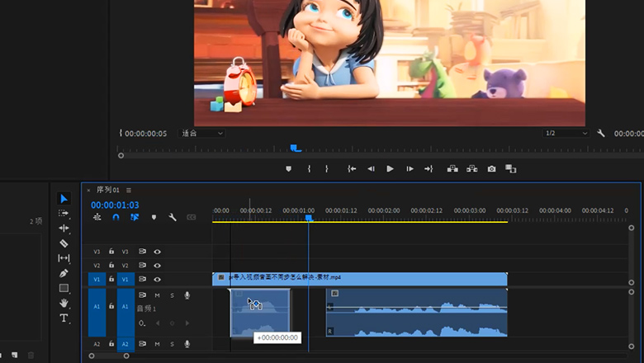644x363 pixels.
Task: Click the Export Frame camera icon
Action: click(x=491, y=168)
